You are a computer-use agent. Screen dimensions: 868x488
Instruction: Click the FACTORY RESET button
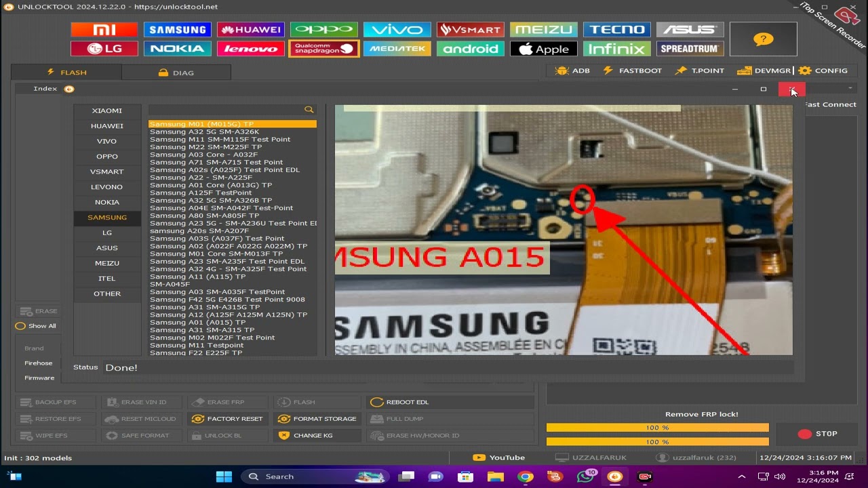pos(227,419)
